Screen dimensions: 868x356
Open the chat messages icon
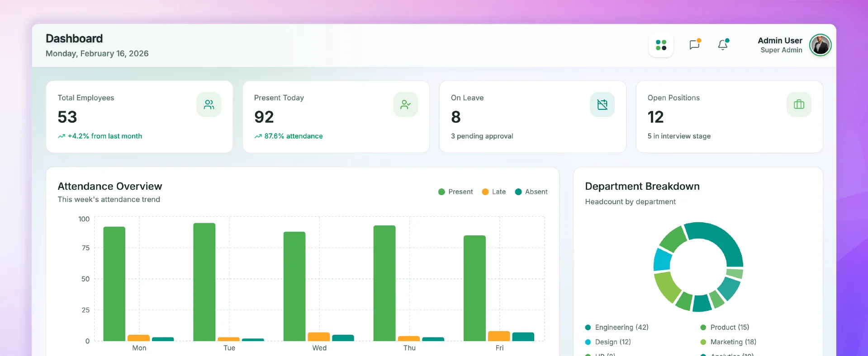pyautogui.click(x=694, y=45)
